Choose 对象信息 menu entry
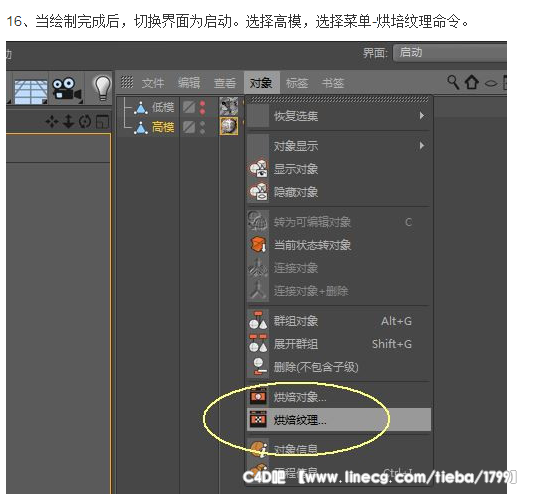Image resolution: width=543 pixels, height=494 pixels. (339, 449)
